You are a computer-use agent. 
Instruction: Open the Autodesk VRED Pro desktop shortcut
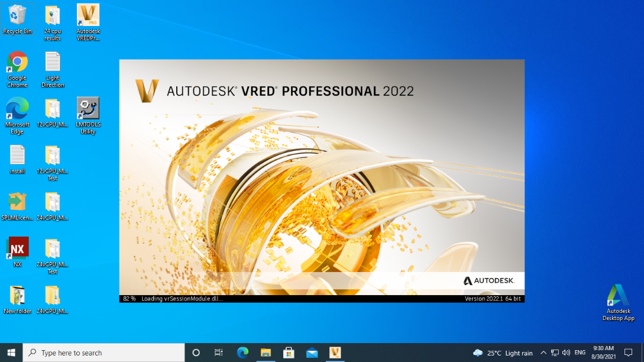coord(88,16)
